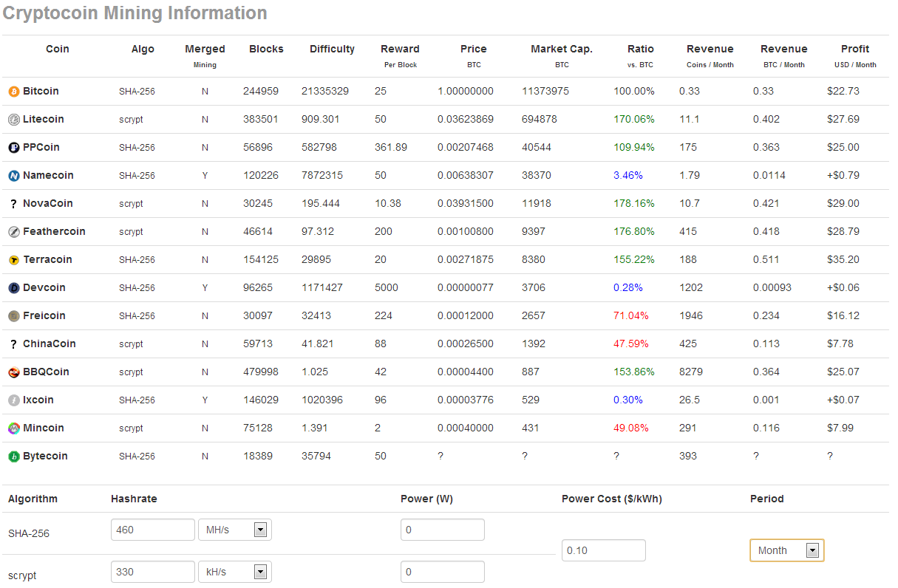Expand the scrypt hashrate unit dropdown (kH/s)

click(235, 572)
